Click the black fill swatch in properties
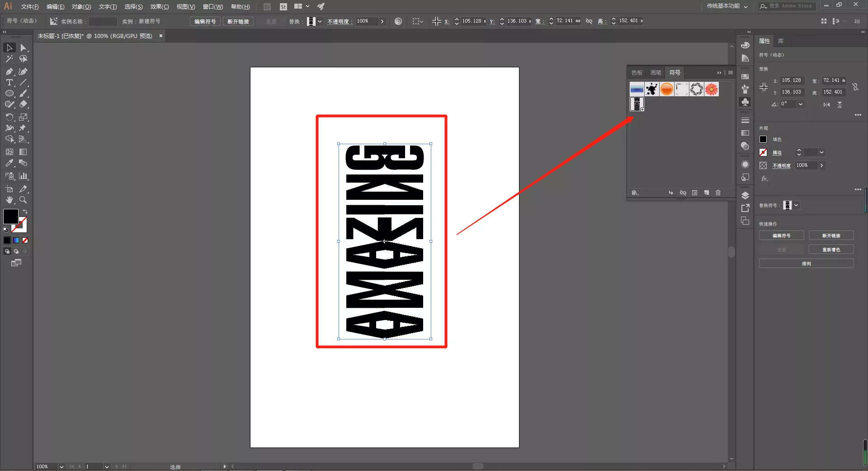Screen dimensions: 868x471 [764, 140]
